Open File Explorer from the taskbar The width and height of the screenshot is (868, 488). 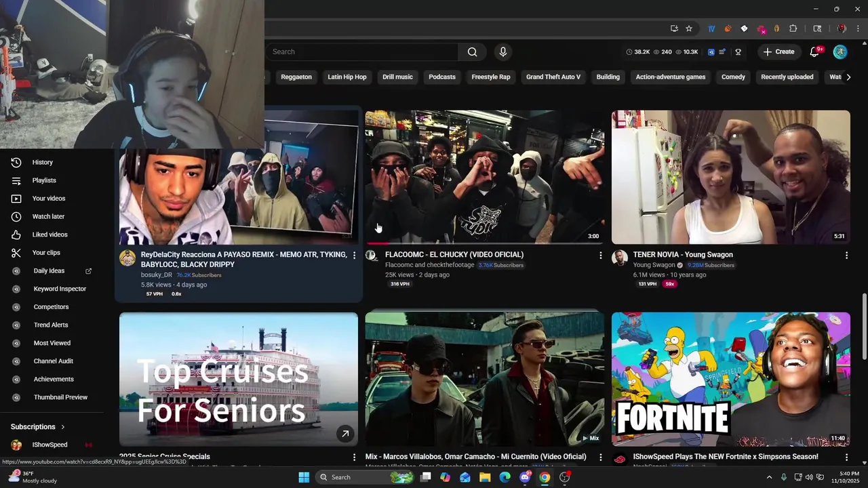point(485,477)
